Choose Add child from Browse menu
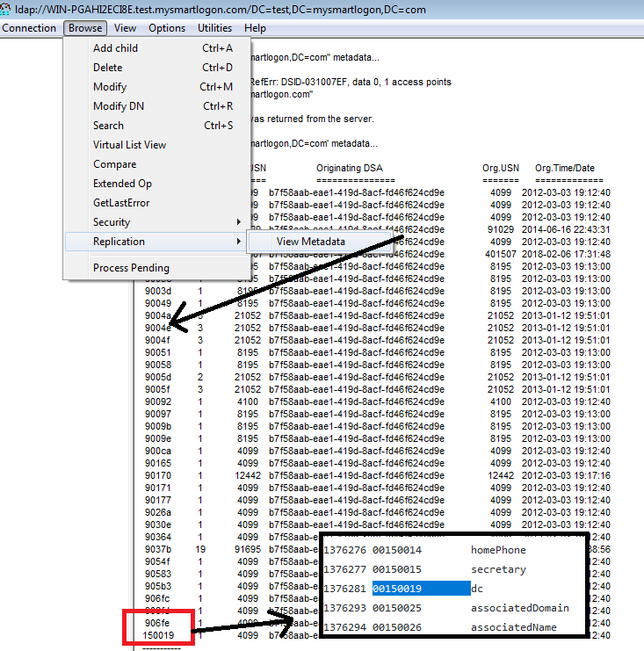 pyautogui.click(x=158, y=48)
